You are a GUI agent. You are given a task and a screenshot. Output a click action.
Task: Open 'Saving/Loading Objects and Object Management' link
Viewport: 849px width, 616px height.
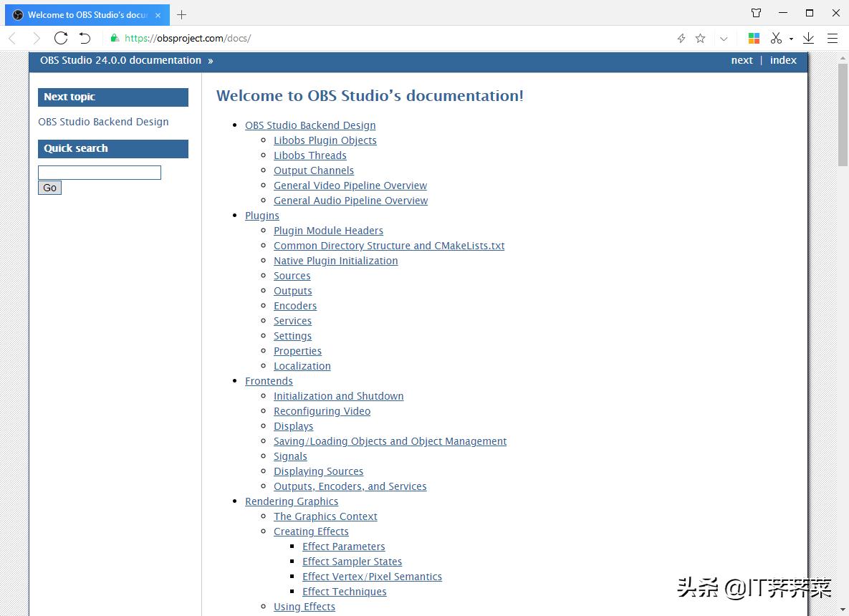pos(390,441)
